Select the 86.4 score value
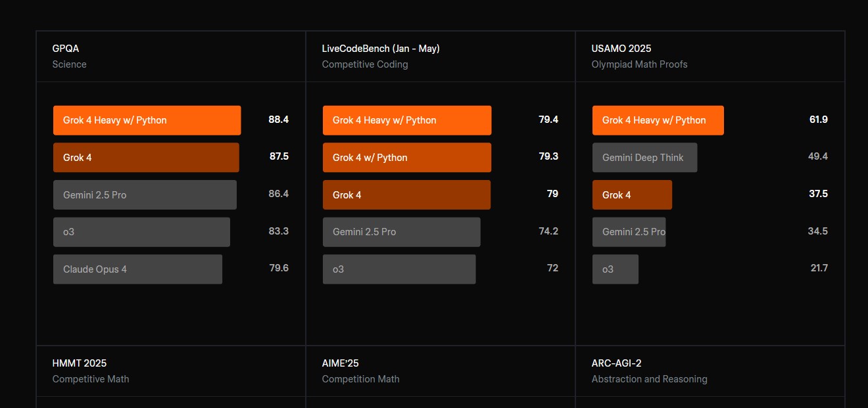Viewport: 868px width, 408px height. coord(279,194)
